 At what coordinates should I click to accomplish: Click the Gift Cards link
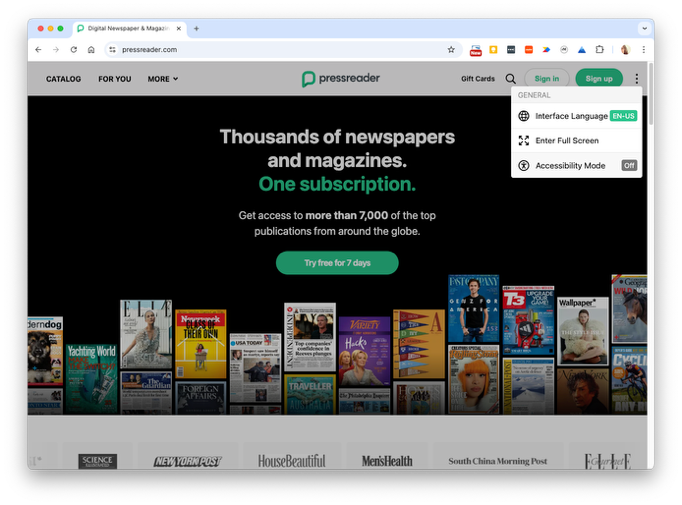[x=478, y=79]
